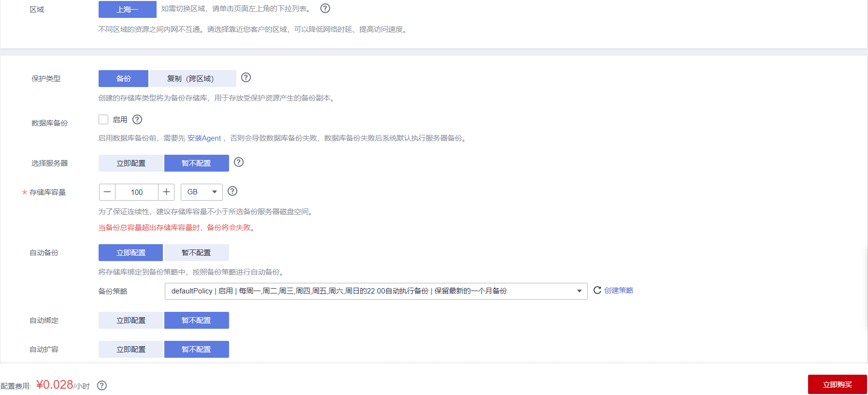The image size is (868, 395).
Task: Enable the 数据库备份 checkbox
Action: 103,119
